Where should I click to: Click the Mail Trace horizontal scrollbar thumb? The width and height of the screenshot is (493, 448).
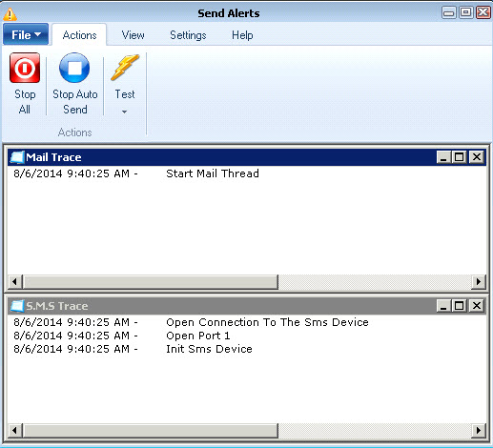coord(151,282)
